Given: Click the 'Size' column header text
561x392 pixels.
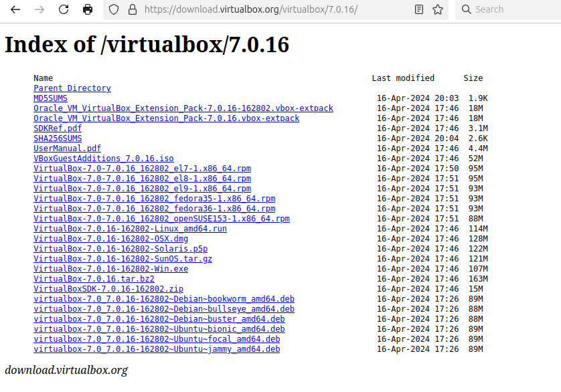Looking at the screenshot, I should [473, 78].
